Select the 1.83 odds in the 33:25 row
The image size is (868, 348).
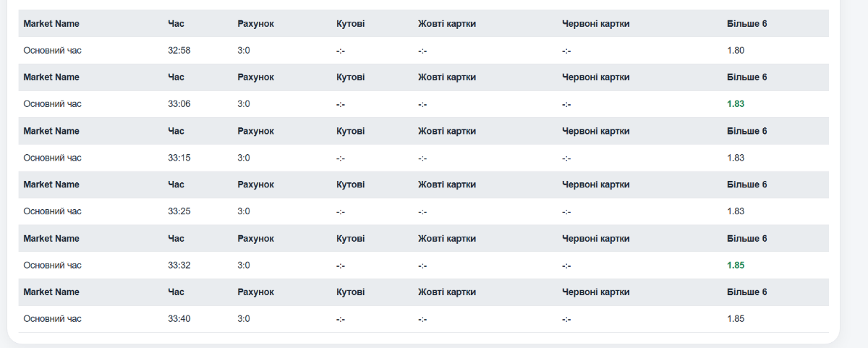pos(736,211)
